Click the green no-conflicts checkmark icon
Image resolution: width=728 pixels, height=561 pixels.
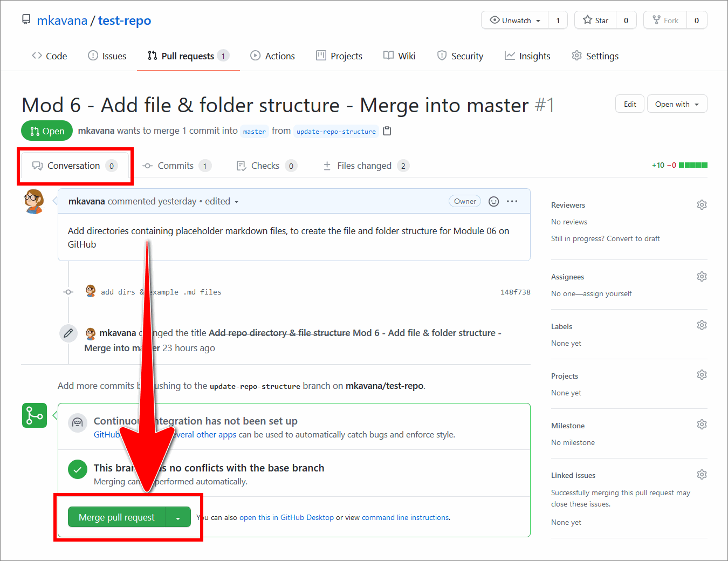pyautogui.click(x=78, y=470)
